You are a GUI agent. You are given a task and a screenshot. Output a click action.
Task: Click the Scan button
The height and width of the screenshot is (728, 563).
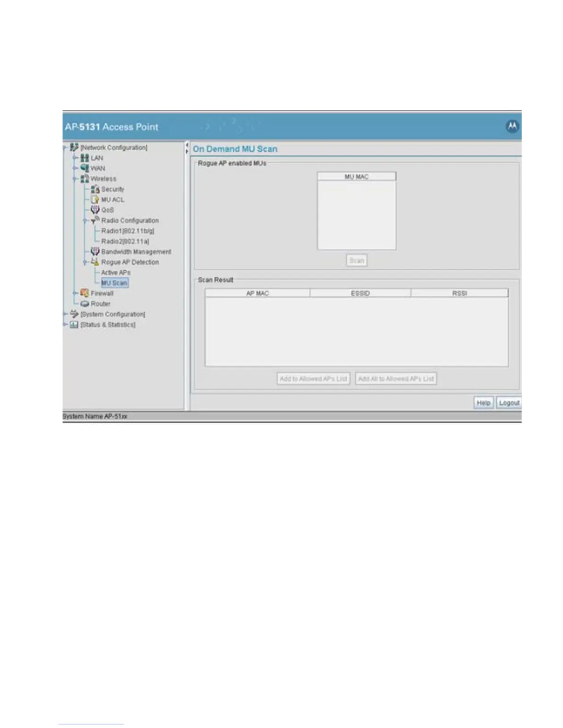click(x=356, y=261)
